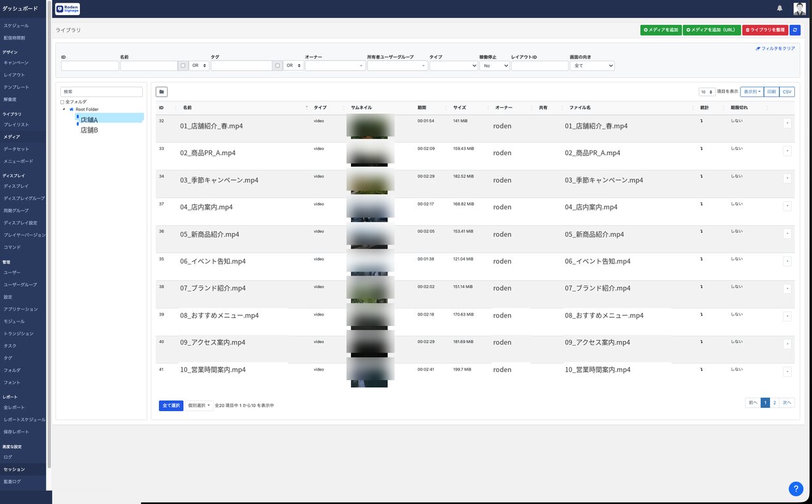Open データセット in sidebar
812x504 pixels.
point(16,149)
